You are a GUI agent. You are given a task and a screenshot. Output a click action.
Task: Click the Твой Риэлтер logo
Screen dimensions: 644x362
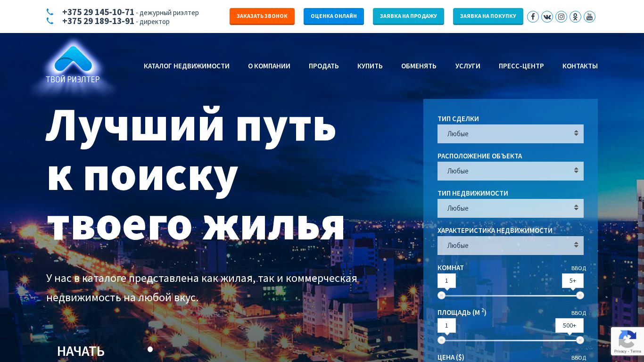(73, 65)
